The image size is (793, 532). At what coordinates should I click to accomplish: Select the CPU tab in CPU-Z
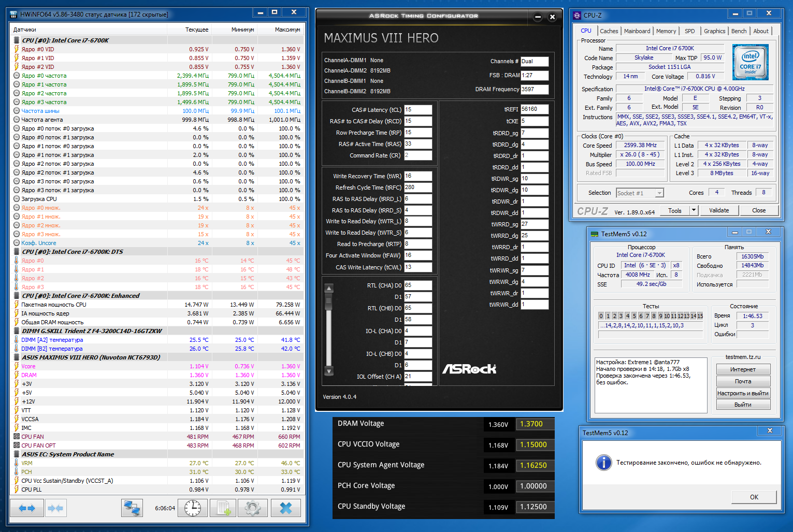(586, 31)
